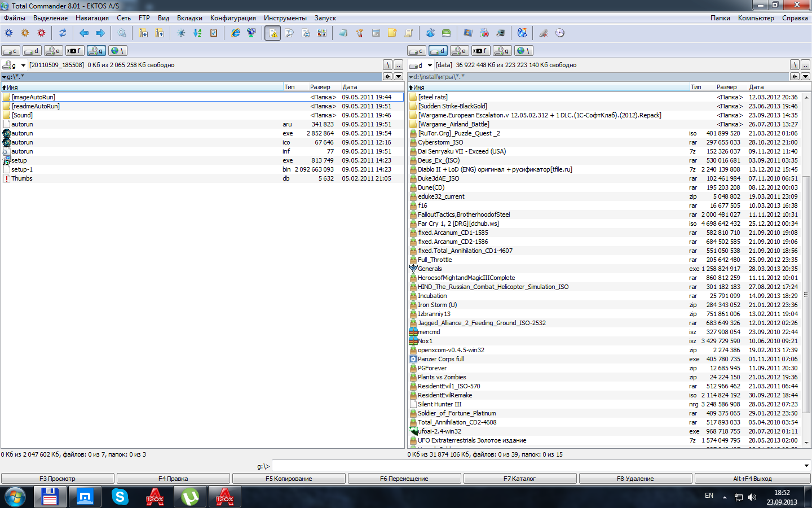This screenshot has height=508, width=812.
Task: Switch right panel to network drive button
Action: pos(524,51)
